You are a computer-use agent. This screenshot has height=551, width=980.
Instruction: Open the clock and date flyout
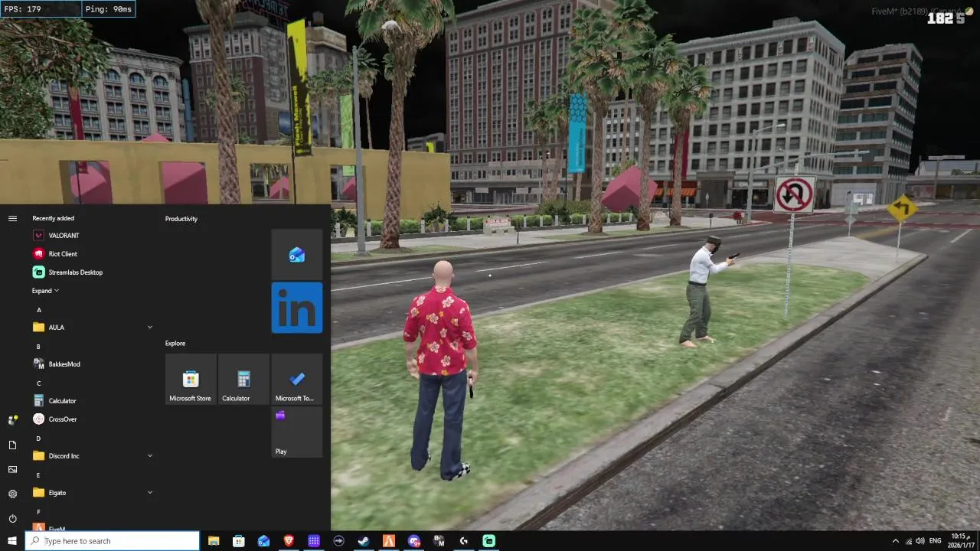[x=959, y=541]
